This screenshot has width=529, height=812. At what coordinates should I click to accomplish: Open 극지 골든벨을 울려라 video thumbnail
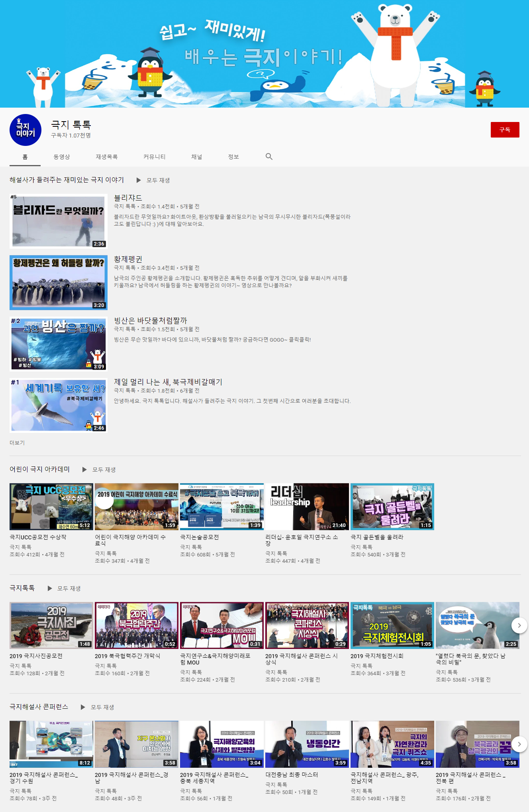point(392,507)
